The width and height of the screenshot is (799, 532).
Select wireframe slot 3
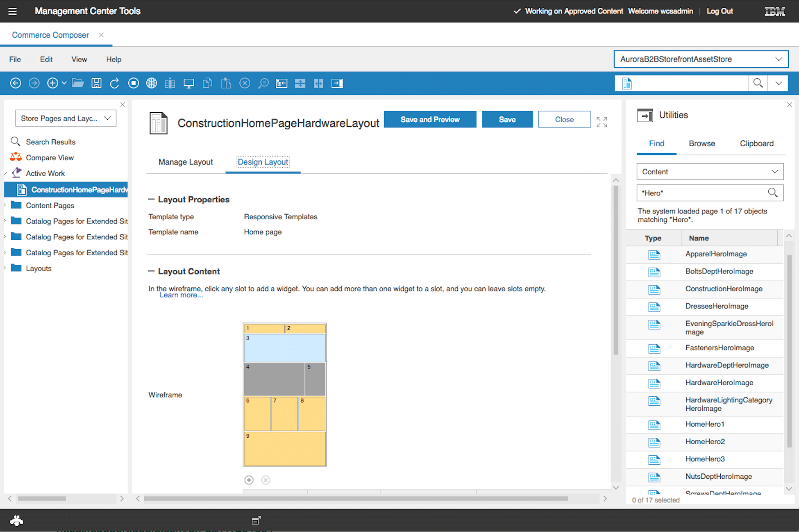tap(285, 348)
